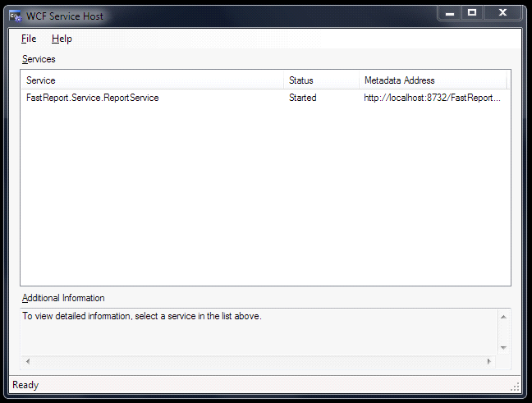Click the resize grip in status bar corner

[x=515, y=387]
